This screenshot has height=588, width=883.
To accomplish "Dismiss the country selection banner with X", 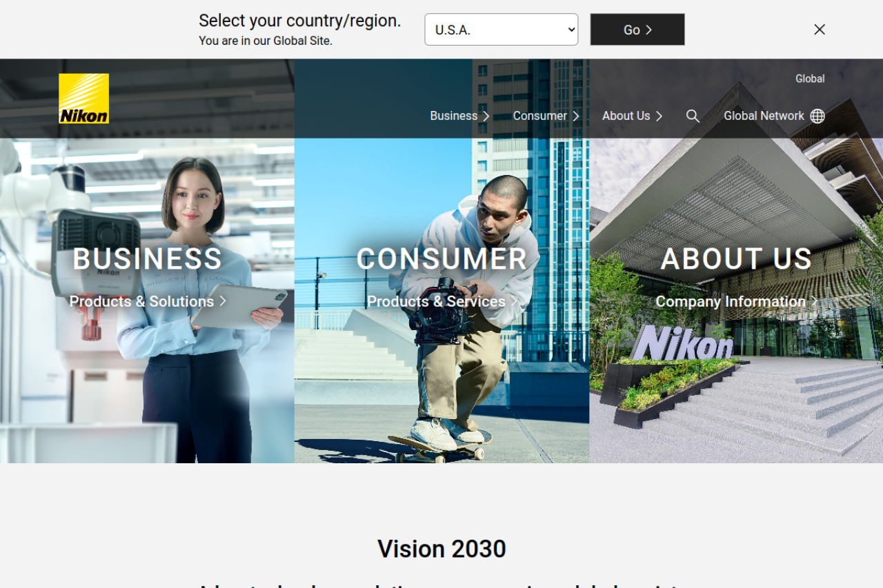I will (820, 29).
